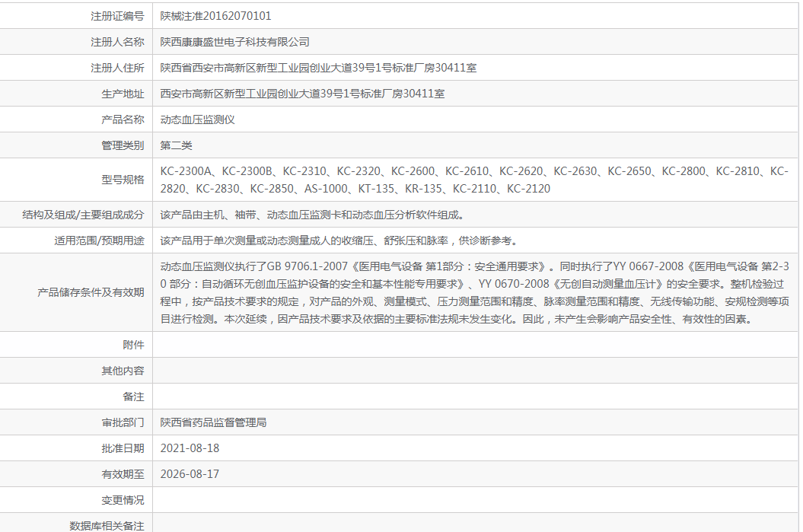Image resolution: width=803 pixels, height=532 pixels.
Task: Click approval date 2021-08-18
Action: click(x=190, y=448)
